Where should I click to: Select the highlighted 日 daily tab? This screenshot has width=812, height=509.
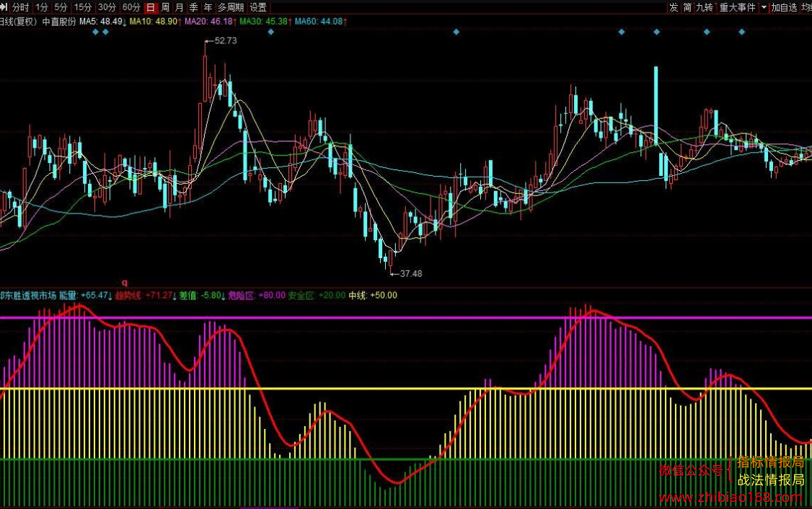click(x=151, y=7)
